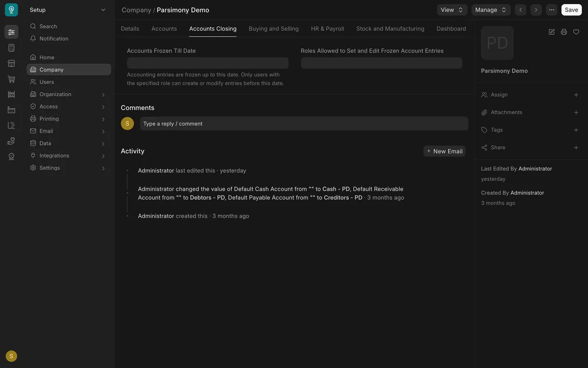Add an attachment with the plus icon
The image size is (588, 368).
click(576, 112)
